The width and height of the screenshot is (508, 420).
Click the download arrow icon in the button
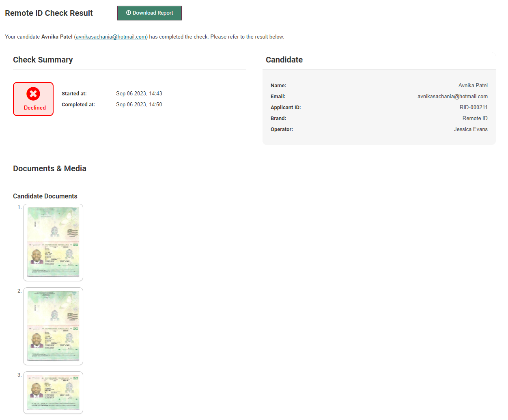tap(129, 13)
